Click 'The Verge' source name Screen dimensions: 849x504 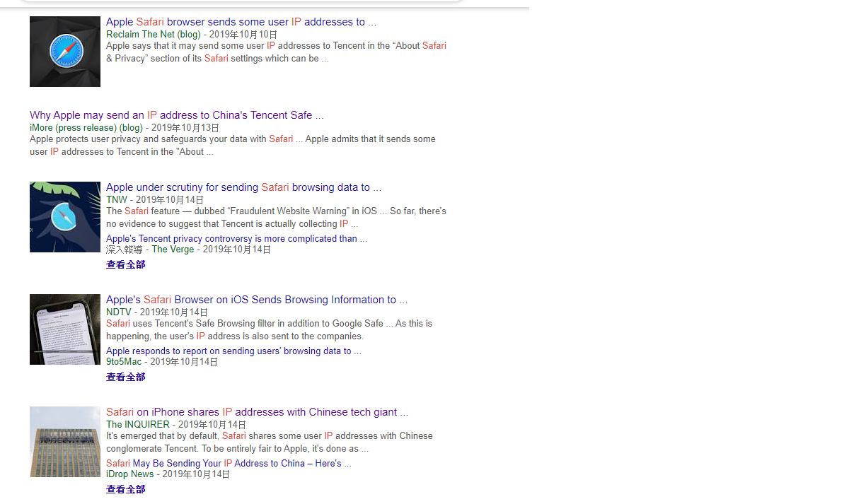173,250
